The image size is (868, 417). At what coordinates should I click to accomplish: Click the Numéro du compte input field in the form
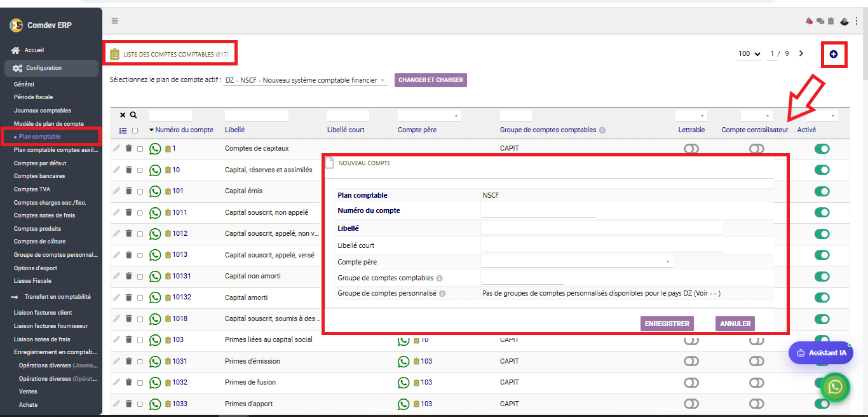click(538, 211)
